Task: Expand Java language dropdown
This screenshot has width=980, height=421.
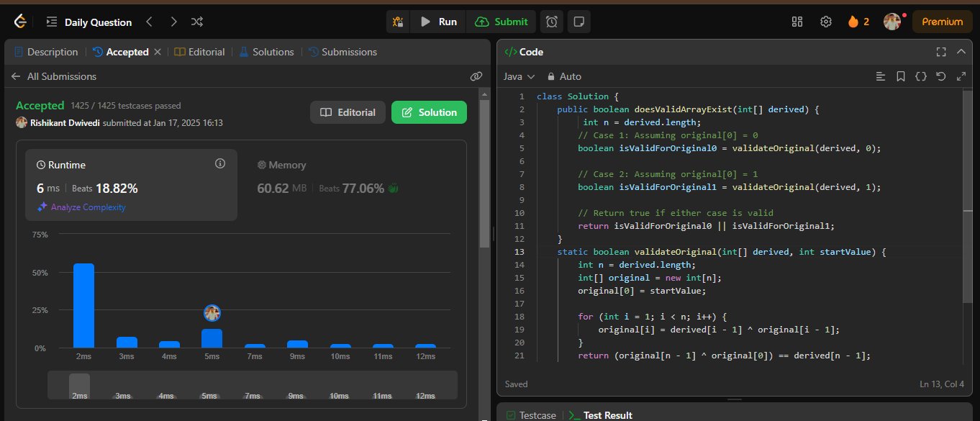Action: 519,76
